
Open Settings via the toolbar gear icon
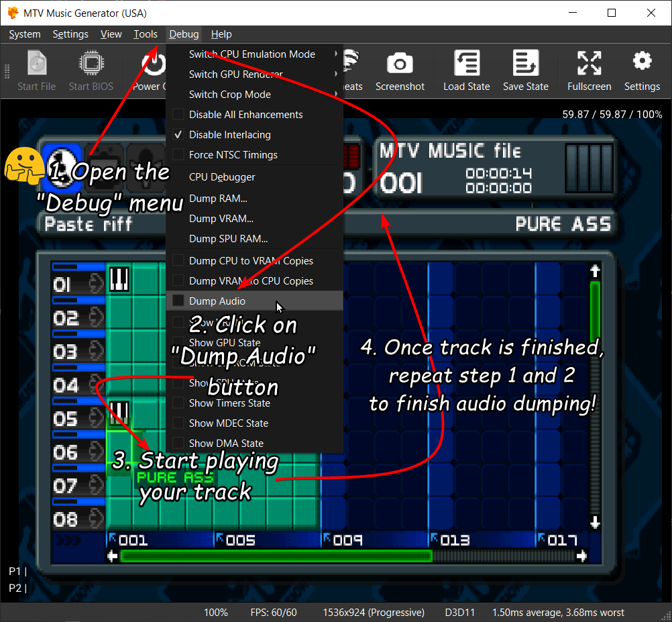(x=642, y=61)
